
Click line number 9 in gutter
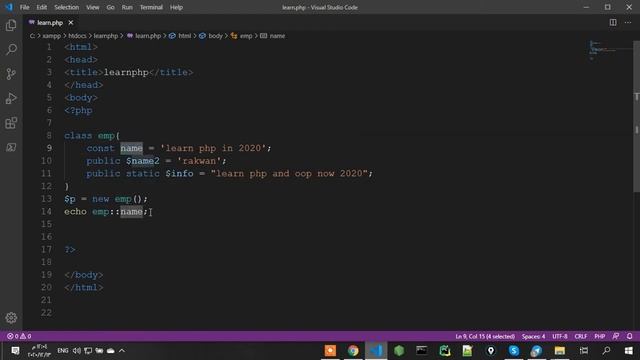click(x=49, y=148)
